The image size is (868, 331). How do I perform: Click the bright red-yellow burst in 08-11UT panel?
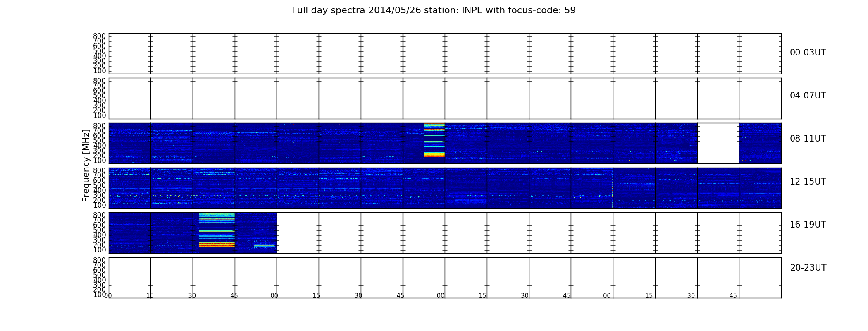click(x=434, y=140)
